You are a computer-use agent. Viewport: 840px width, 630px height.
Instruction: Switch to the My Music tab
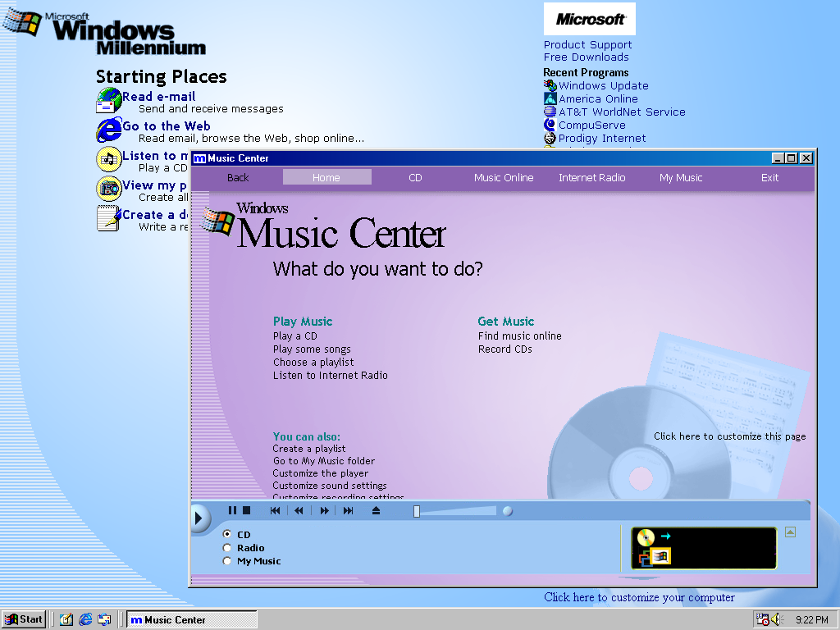(x=681, y=178)
